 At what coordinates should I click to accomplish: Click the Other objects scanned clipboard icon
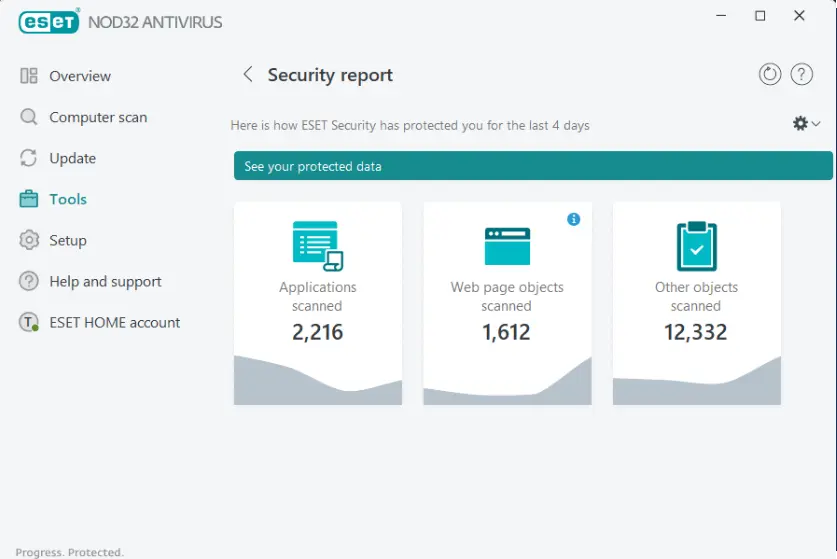pyautogui.click(x=696, y=245)
